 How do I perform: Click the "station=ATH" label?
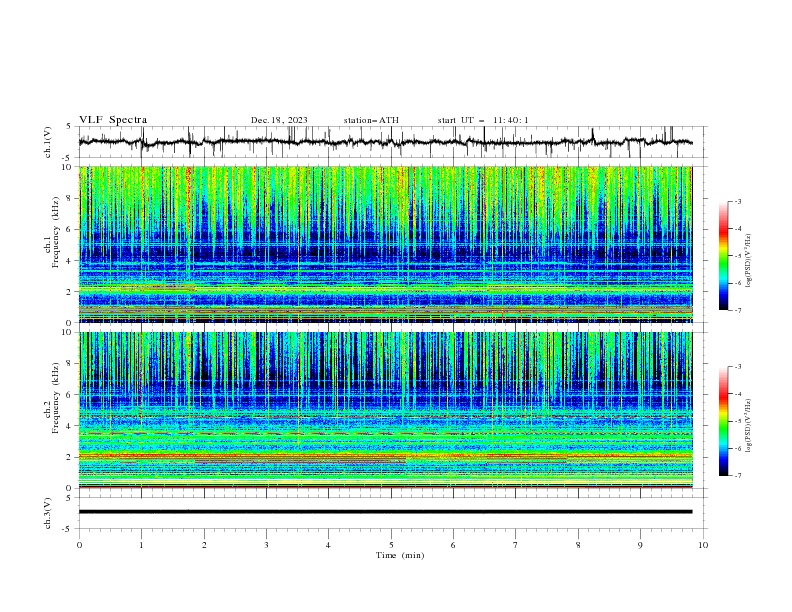pyautogui.click(x=371, y=120)
